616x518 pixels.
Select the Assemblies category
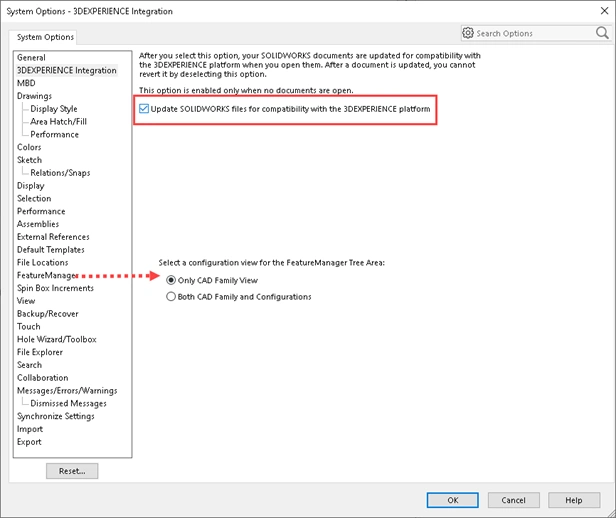click(38, 224)
